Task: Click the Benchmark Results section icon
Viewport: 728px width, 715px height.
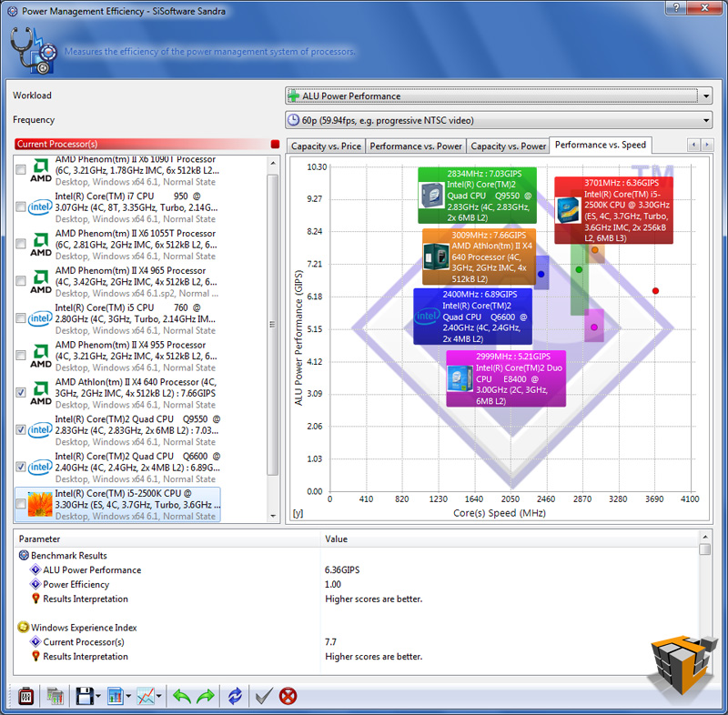Action: pos(24,555)
